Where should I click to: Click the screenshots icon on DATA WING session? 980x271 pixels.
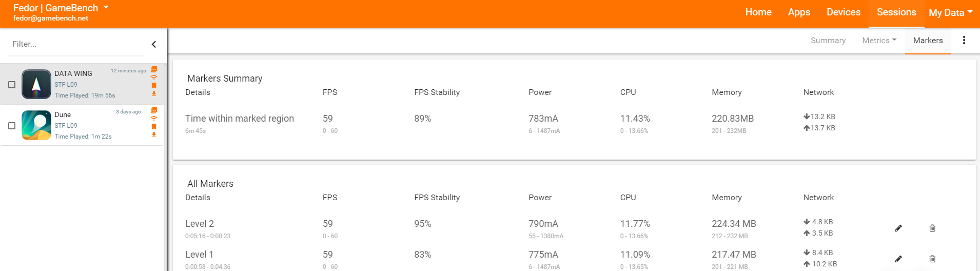click(x=154, y=69)
